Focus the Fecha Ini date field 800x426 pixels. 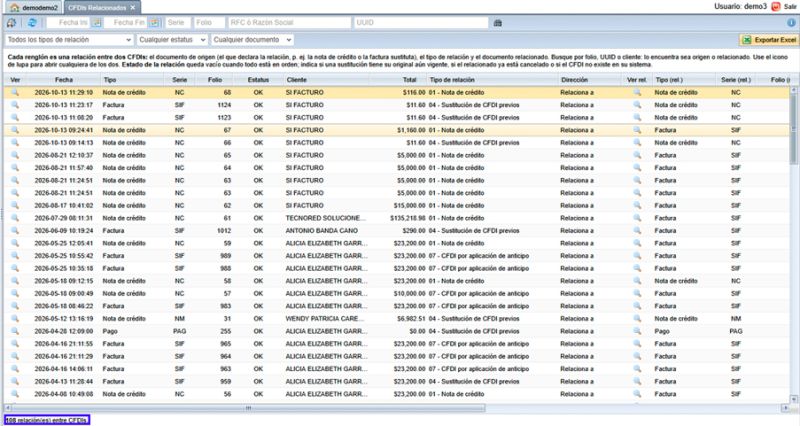[x=69, y=23]
